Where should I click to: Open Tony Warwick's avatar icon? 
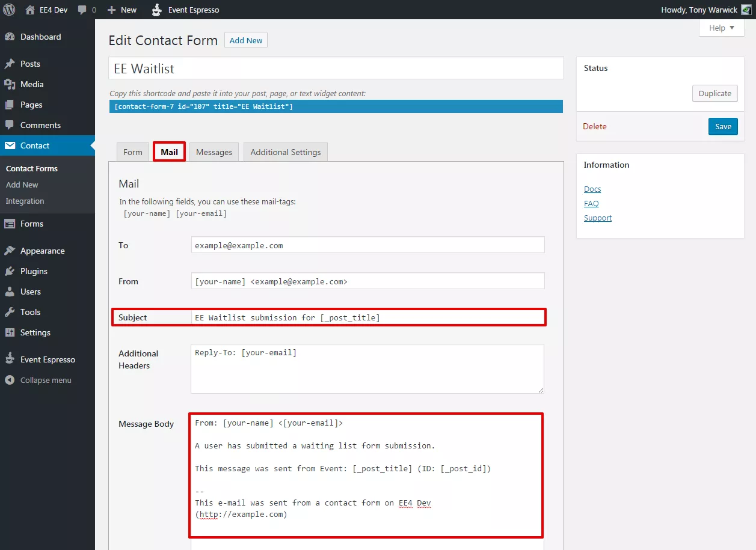coord(746,10)
